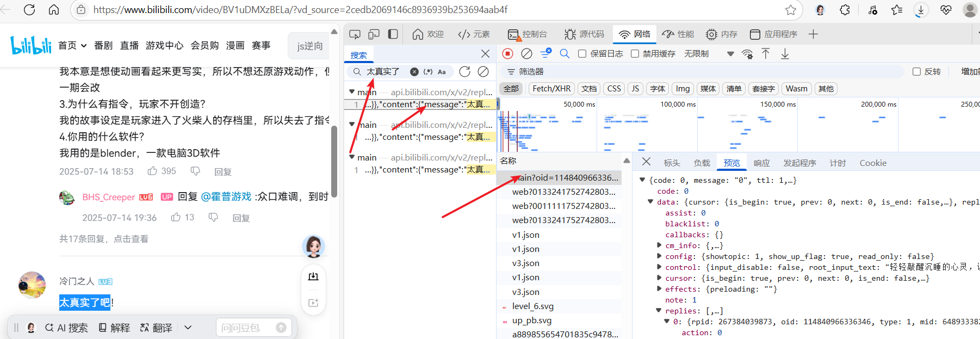Expand AI toolbar more options chevron
This screenshot has width=980, height=339.
pyautogui.click(x=188, y=328)
